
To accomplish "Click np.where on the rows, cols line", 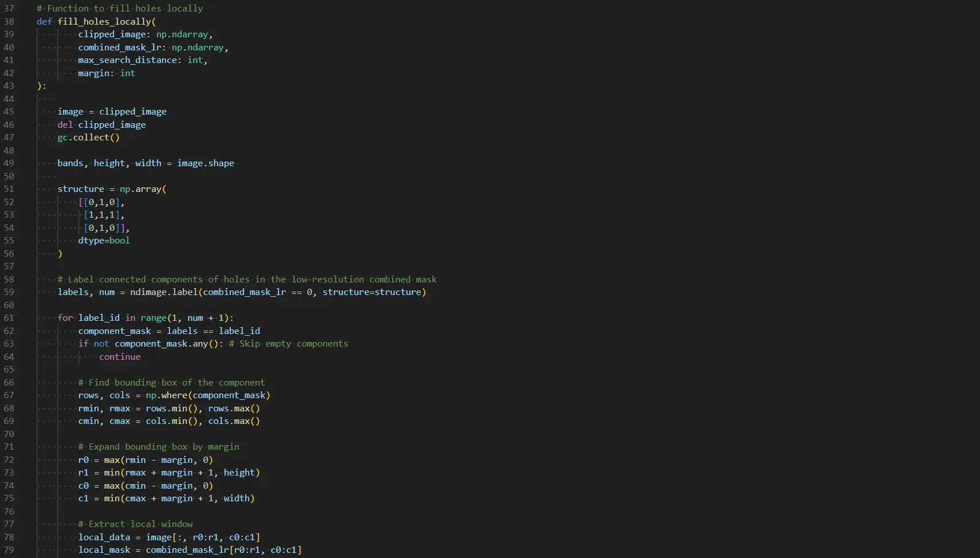I will coord(166,395).
